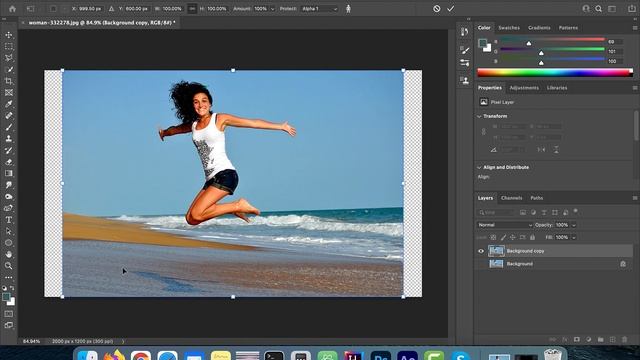Open the Protect Alpha 1 dropdown

point(319,9)
